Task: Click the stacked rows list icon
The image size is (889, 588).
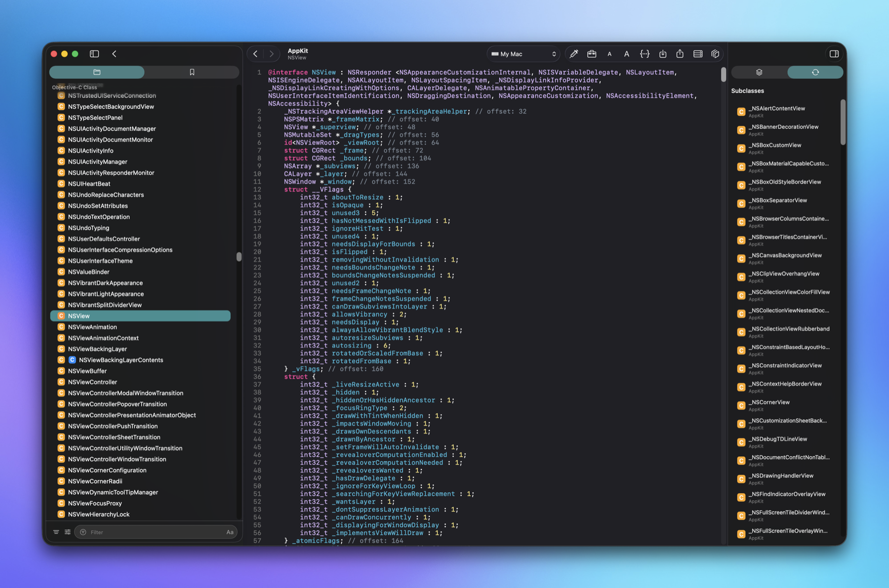Action: [698, 54]
